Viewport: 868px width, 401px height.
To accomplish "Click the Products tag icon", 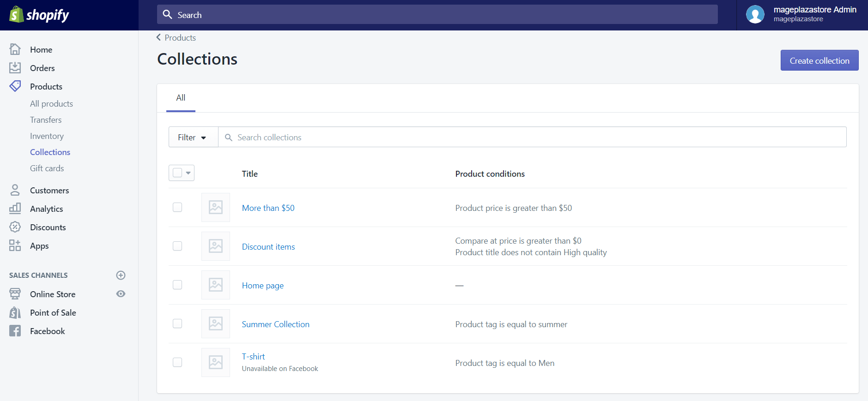I will (x=15, y=86).
